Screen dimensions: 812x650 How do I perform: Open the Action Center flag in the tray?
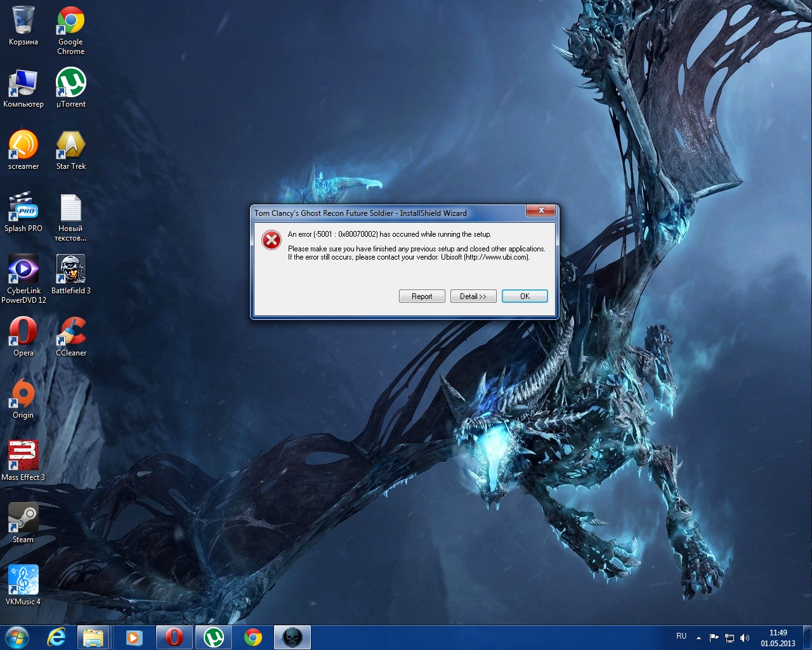click(x=714, y=637)
